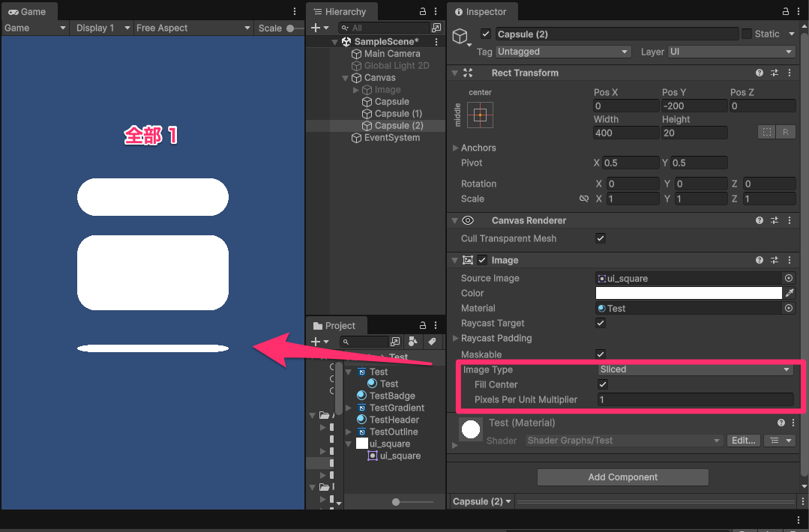The image size is (809, 532).
Task: Open the Layer dropdown set to UI
Action: 731,52
